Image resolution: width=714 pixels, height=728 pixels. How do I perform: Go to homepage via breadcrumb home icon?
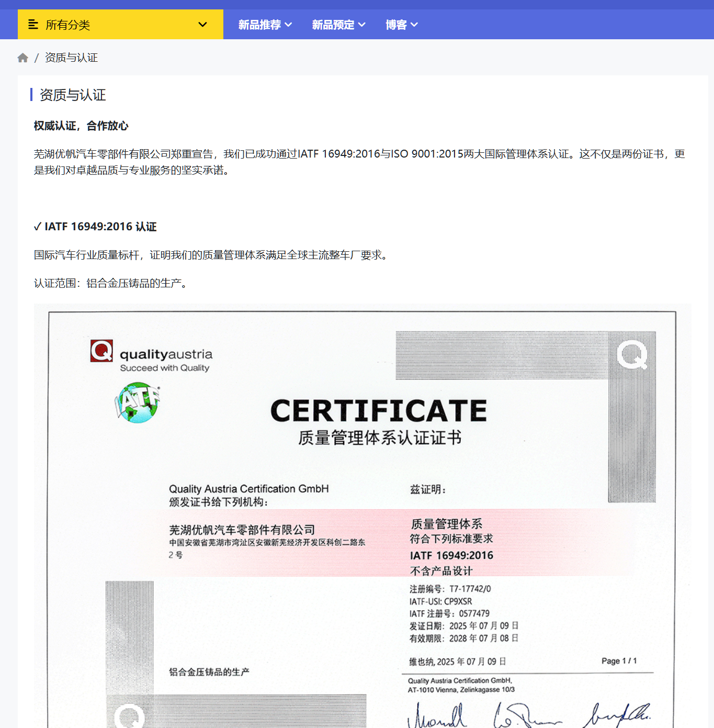[x=22, y=58]
